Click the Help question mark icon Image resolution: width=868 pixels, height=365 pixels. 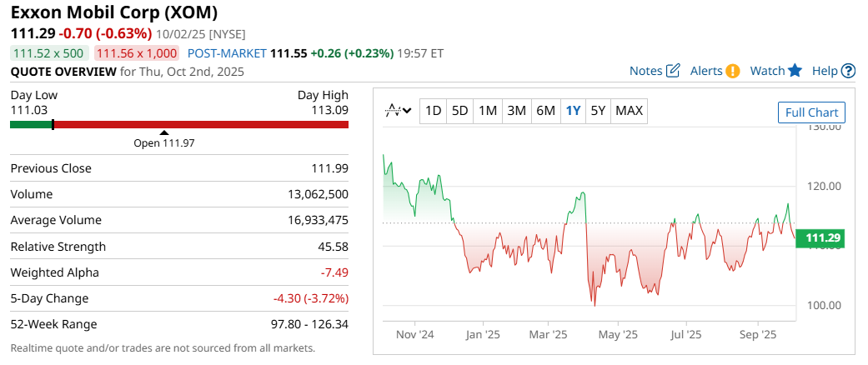pos(848,71)
